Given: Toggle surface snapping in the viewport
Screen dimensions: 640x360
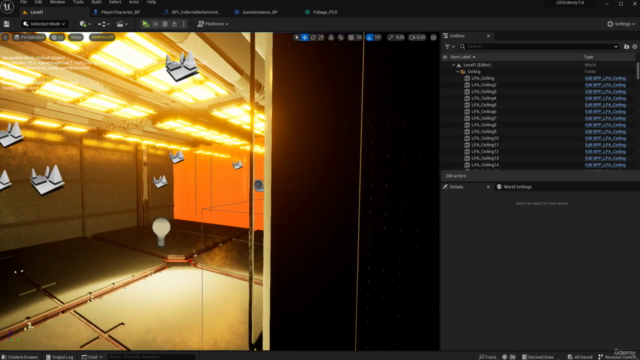Looking at the screenshot, I should (340, 38).
